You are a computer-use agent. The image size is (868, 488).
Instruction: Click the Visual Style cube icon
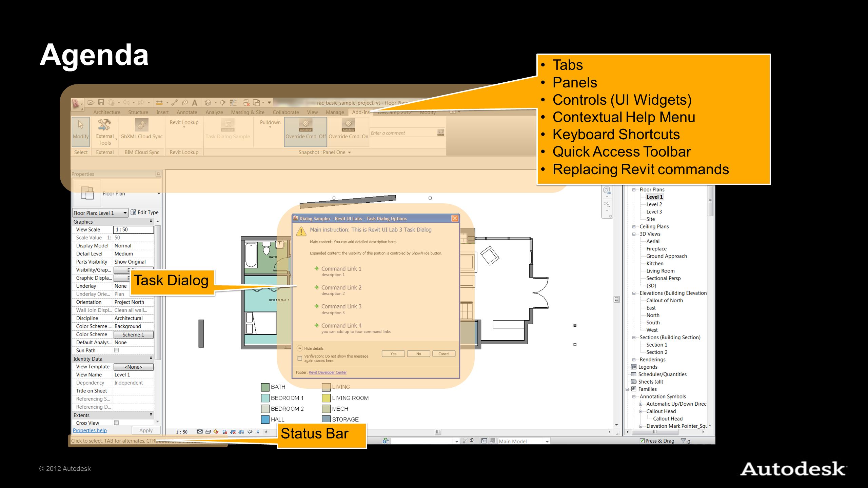pos(208,432)
